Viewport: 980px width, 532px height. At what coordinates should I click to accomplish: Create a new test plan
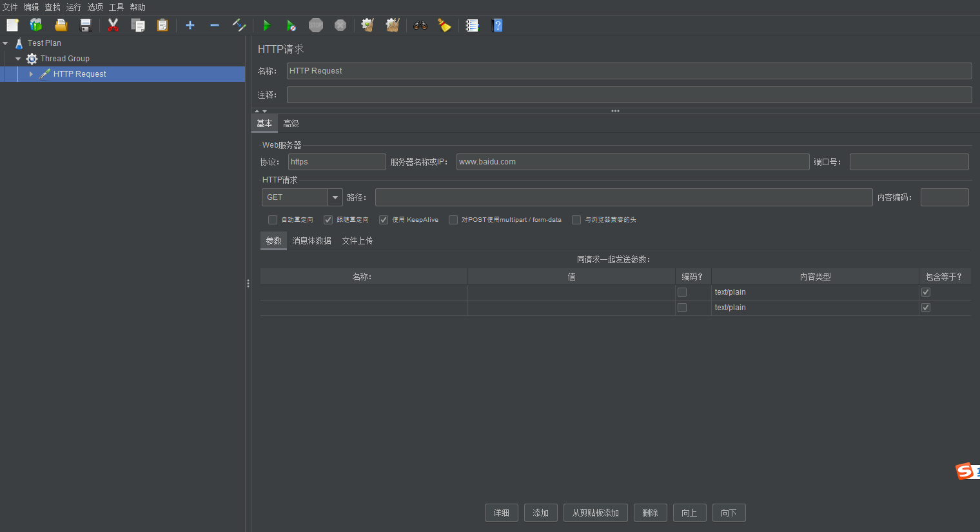(x=12, y=25)
